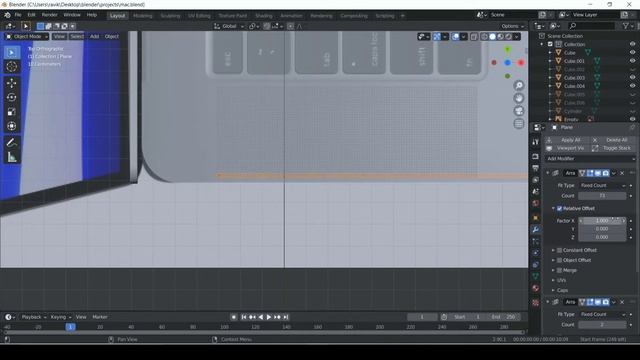Select the Move tool
640x360 pixels.
tap(11, 83)
